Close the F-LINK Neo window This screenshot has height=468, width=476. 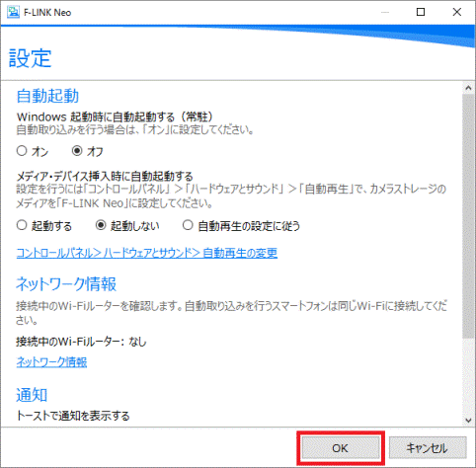tap(457, 12)
